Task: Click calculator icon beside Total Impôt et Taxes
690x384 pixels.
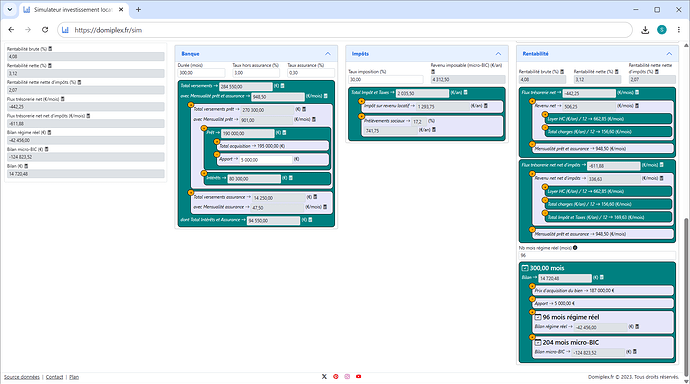Action: (466, 92)
